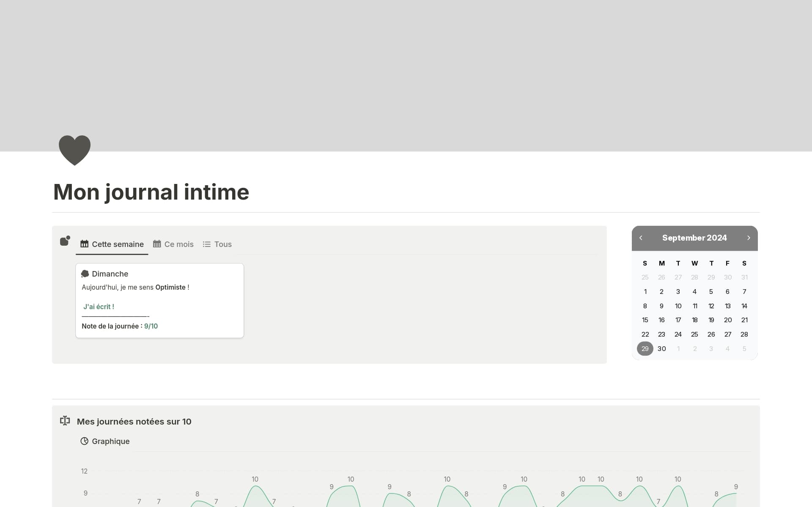The height and width of the screenshot is (507, 812).
Task: Click the heart page icon
Action: (74, 150)
